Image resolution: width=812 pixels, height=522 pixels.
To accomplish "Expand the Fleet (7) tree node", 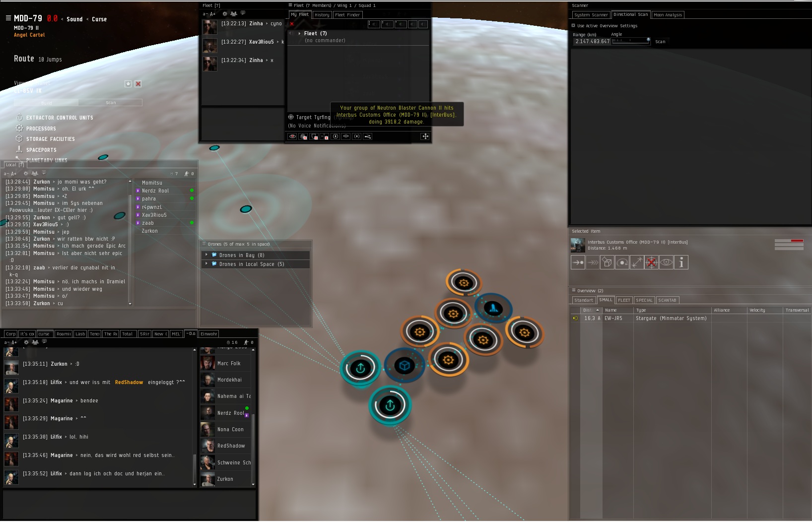I will (299, 34).
